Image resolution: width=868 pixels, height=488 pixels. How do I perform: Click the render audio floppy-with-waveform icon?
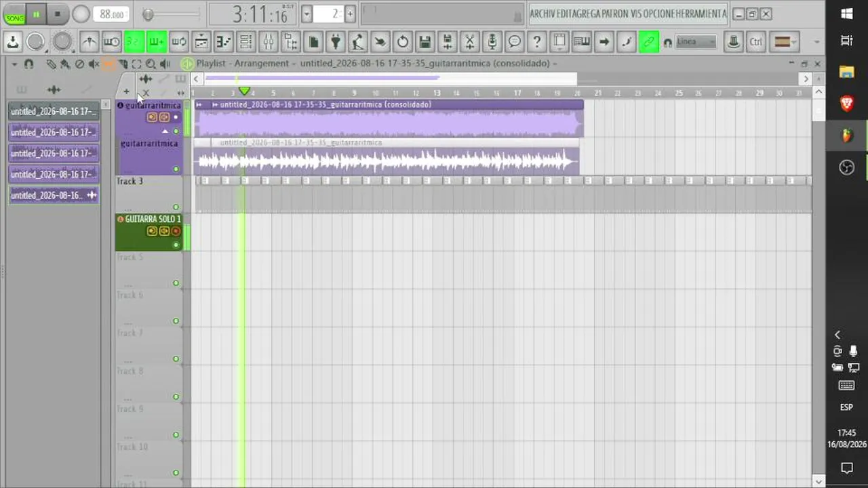coord(448,42)
